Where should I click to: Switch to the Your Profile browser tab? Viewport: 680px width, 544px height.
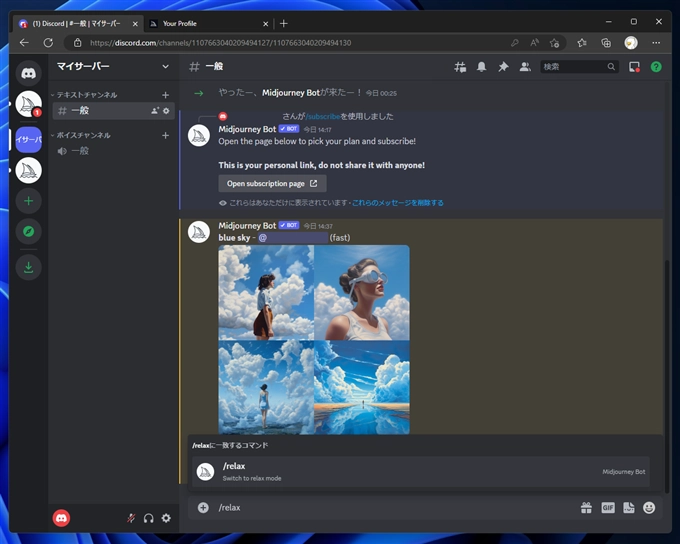pyautogui.click(x=209, y=23)
